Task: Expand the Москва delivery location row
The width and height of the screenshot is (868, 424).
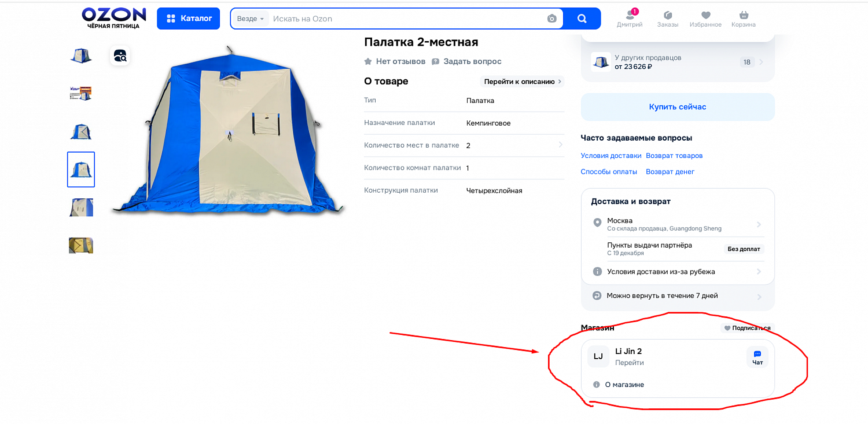Action: coord(678,224)
